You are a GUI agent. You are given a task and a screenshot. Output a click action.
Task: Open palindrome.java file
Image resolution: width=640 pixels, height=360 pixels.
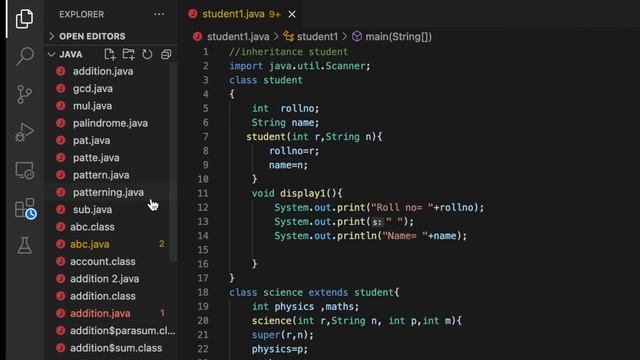110,123
